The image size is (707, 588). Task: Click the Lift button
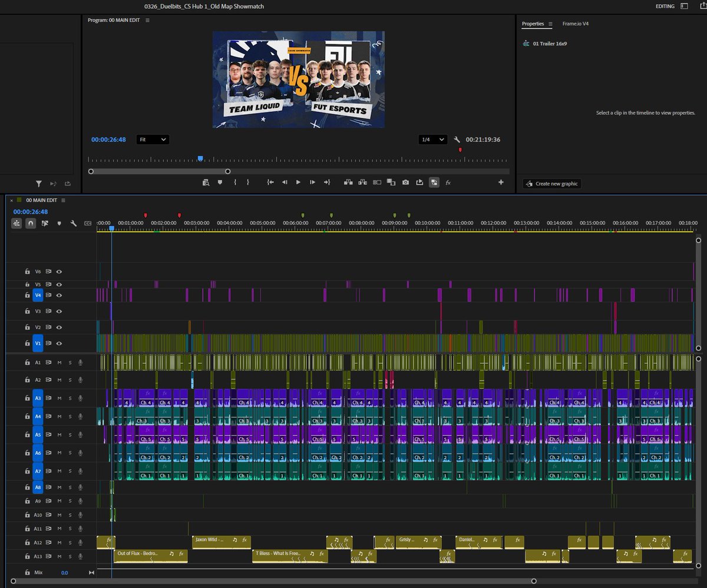(x=348, y=183)
